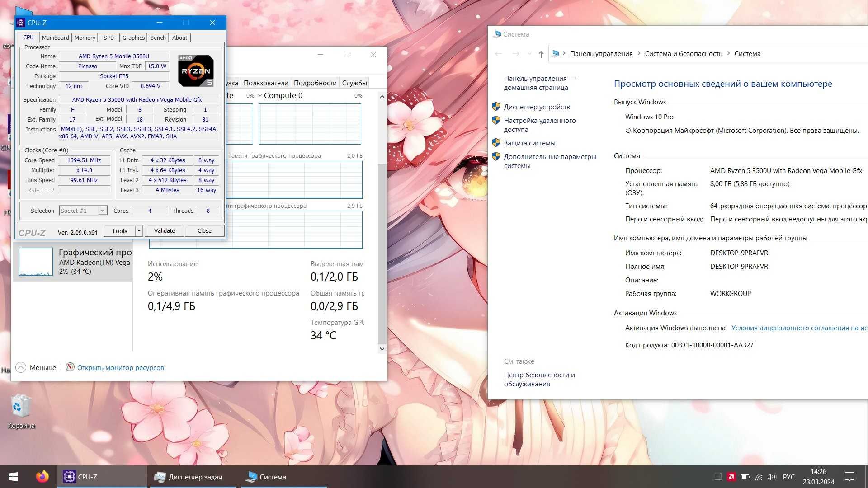
Task: Open Защита системы settings link
Action: 528,143
